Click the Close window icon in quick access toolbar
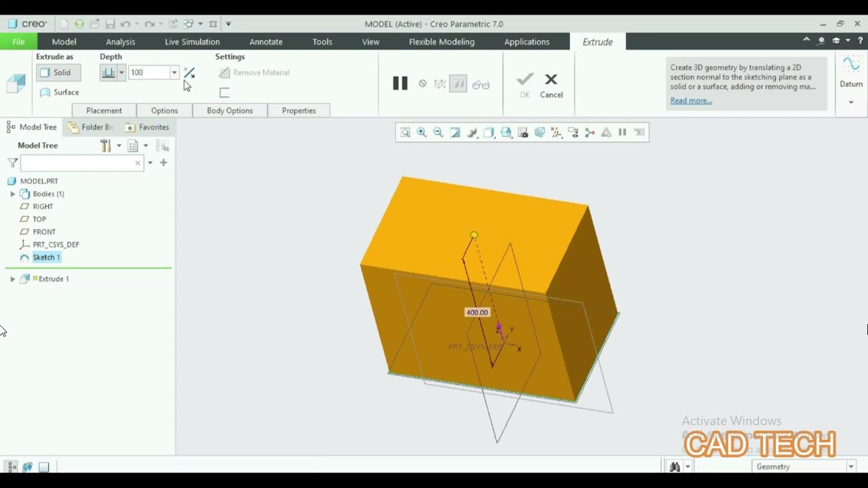The height and width of the screenshot is (488, 868). click(213, 24)
